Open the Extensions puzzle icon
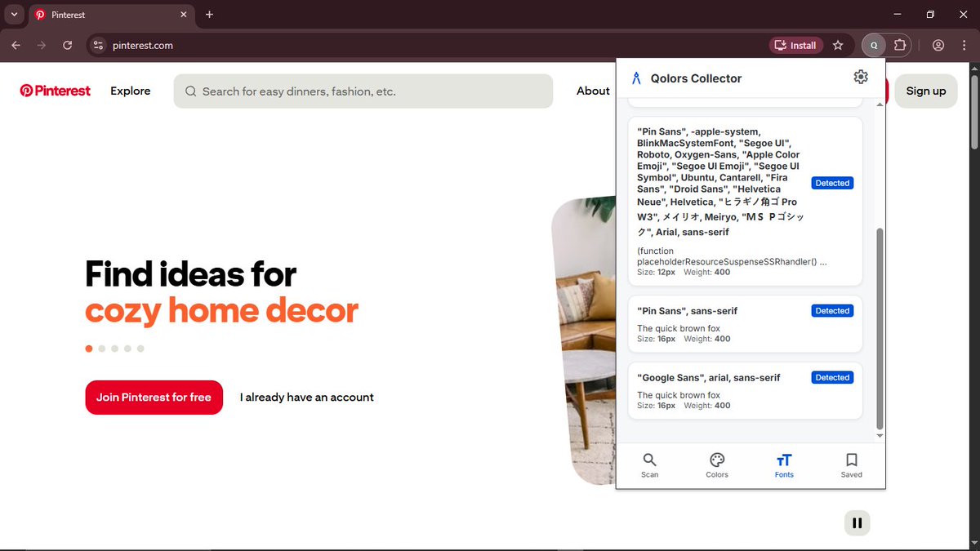Image resolution: width=980 pixels, height=551 pixels. 900,46
